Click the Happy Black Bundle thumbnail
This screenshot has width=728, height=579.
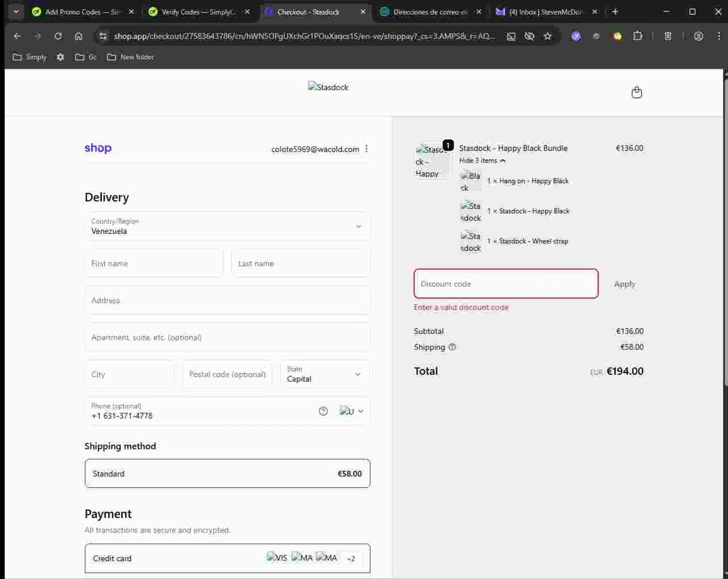point(432,161)
